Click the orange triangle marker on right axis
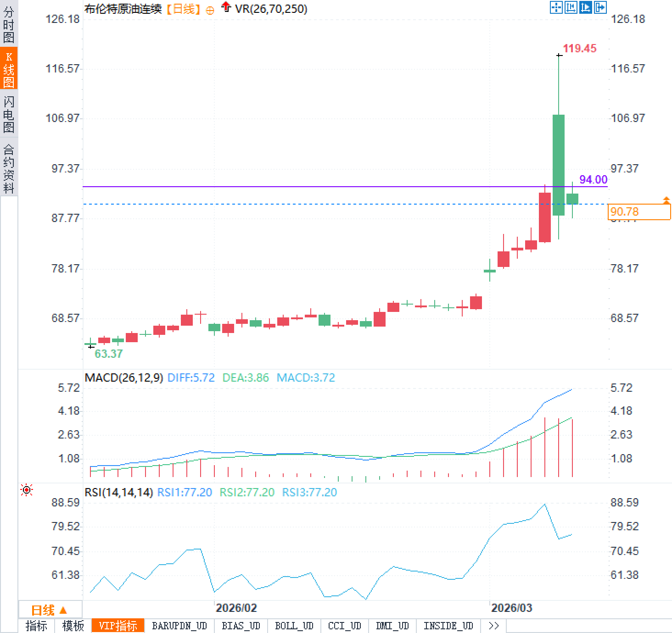This screenshot has width=672, height=633. tap(666, 199)
